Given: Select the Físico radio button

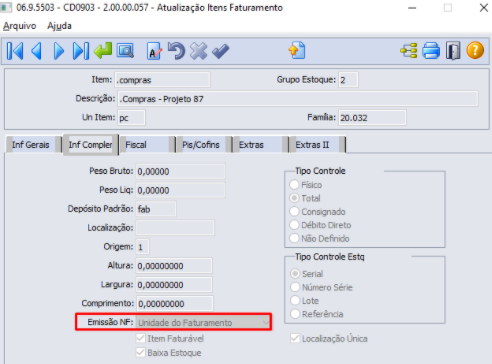Looking at the screenshot, I should [294, 184].
